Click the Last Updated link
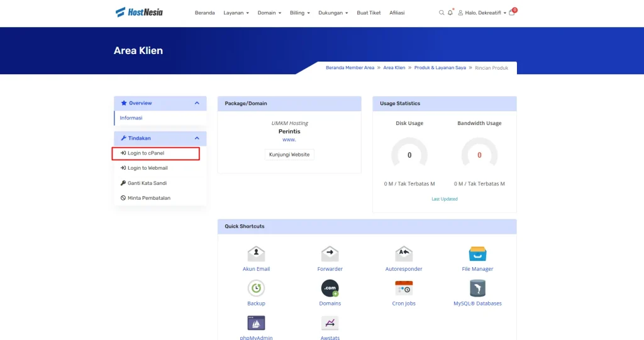 tap(445, 199)
